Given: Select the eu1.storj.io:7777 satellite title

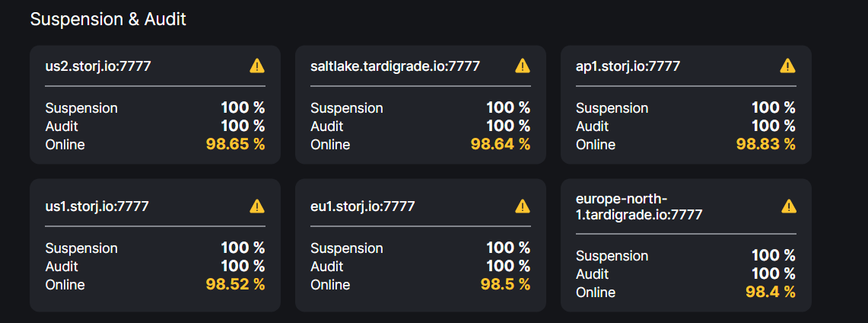Looking at the screenshot, I should (362, 206).
